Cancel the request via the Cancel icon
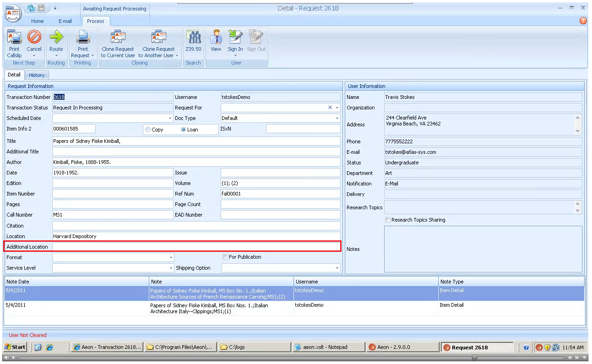592x364 pixels. (34, 38)
